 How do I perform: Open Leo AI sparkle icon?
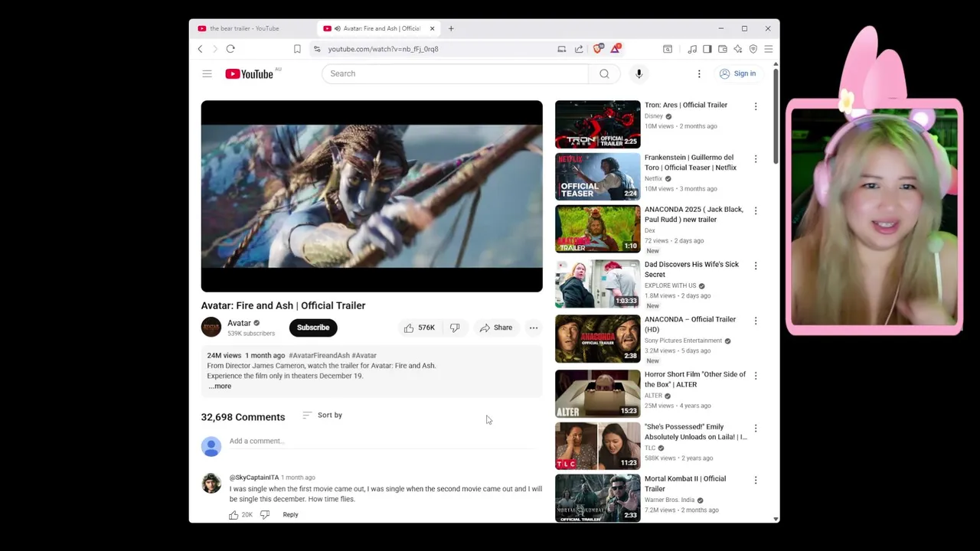pyautogui.click(x=737, y=49)
